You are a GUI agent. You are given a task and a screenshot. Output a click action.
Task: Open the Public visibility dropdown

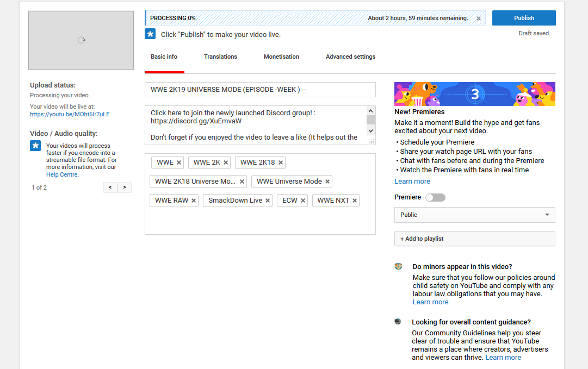pos(475,215)
